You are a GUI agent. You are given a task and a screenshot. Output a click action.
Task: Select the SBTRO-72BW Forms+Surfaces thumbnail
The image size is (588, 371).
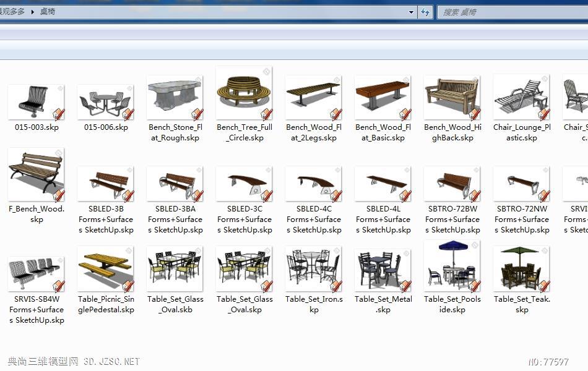tap(452, 184)
